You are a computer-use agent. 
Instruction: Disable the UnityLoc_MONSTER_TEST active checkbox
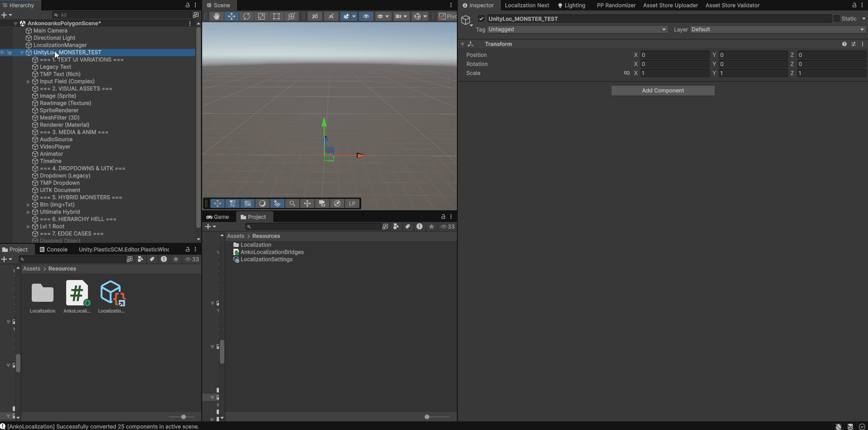[x=481, y=19]
